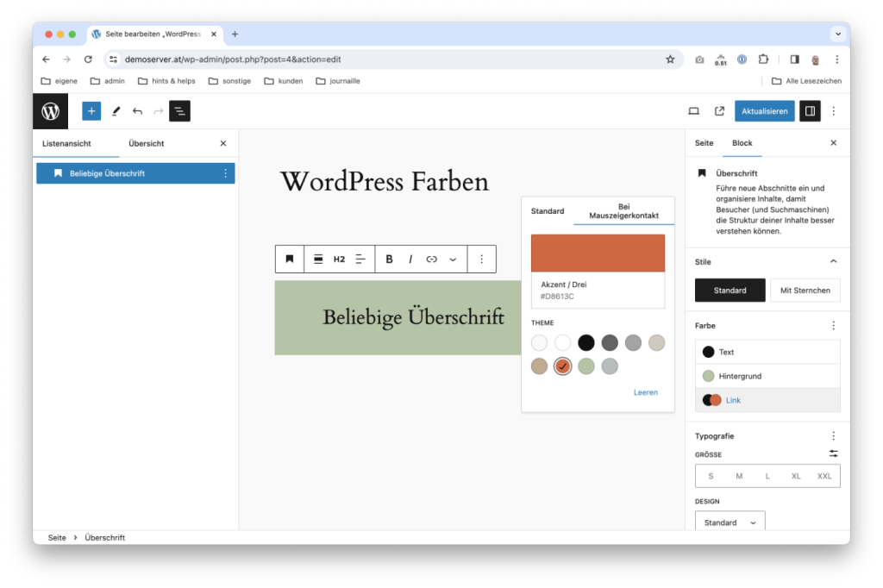Screen dimensions: 883x588
Task: Insert a link in heading
Action: pyautogui.click(x=431, y=259)
